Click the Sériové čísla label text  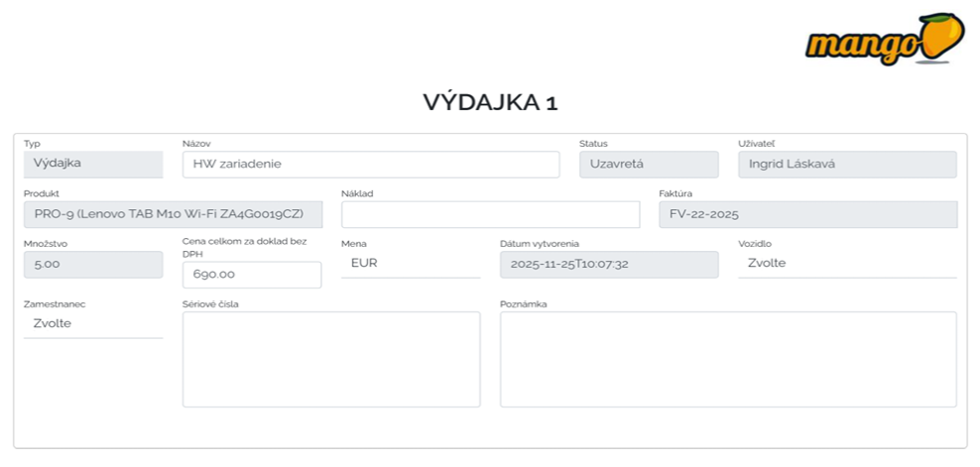tap(210, 304)
